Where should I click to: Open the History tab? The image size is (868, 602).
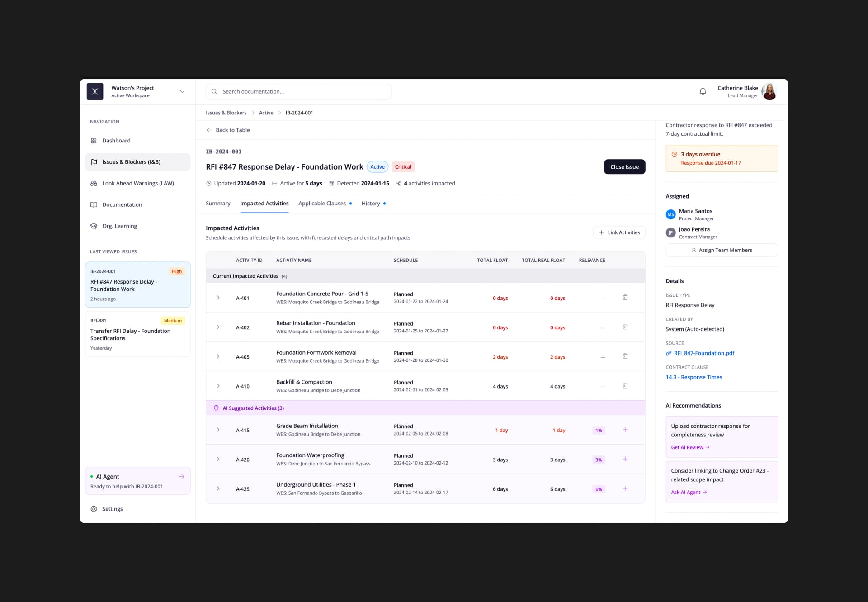(373, 204)
